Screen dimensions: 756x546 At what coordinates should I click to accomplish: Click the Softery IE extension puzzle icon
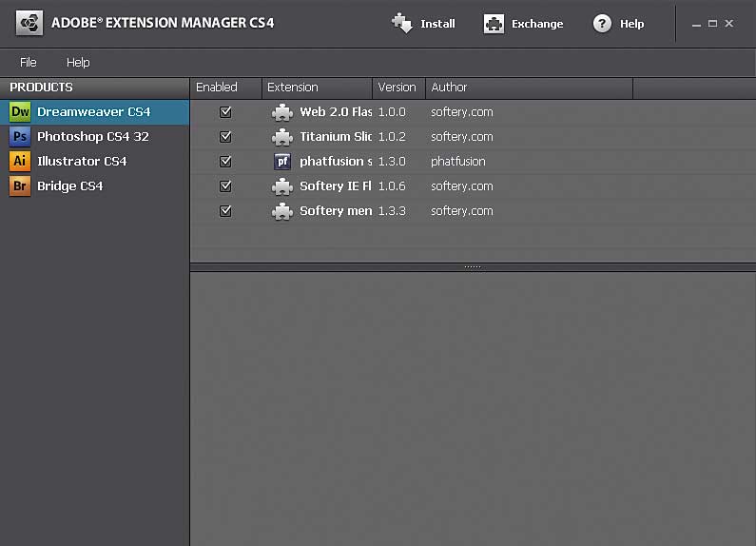[282, 186]
